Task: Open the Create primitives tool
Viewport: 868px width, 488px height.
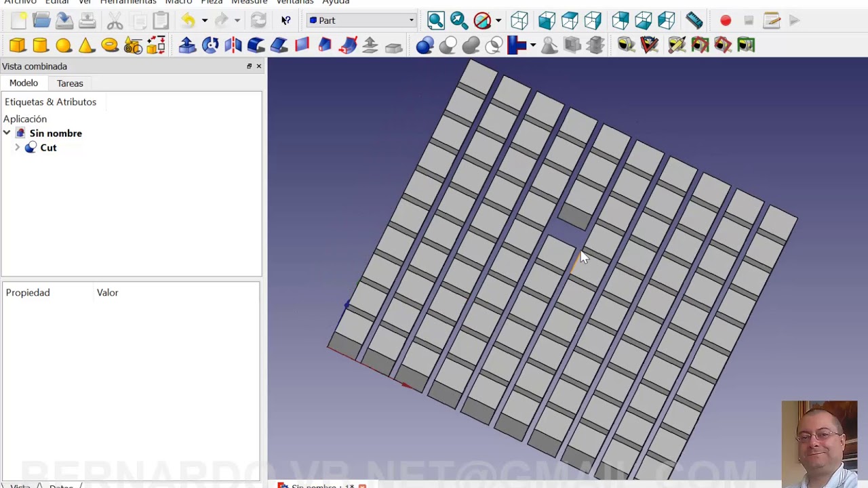Action: [x=133, y=45]
